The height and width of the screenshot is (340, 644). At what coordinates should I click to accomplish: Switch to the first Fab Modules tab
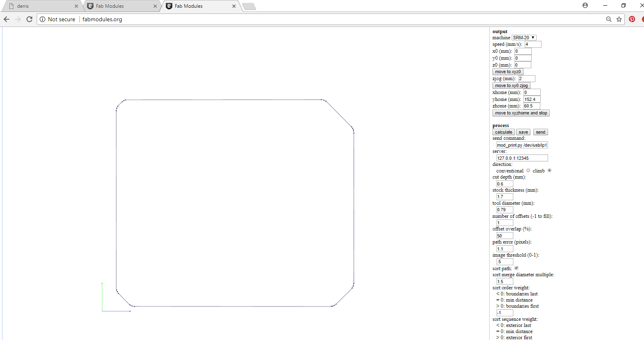[x=123, y=6]
